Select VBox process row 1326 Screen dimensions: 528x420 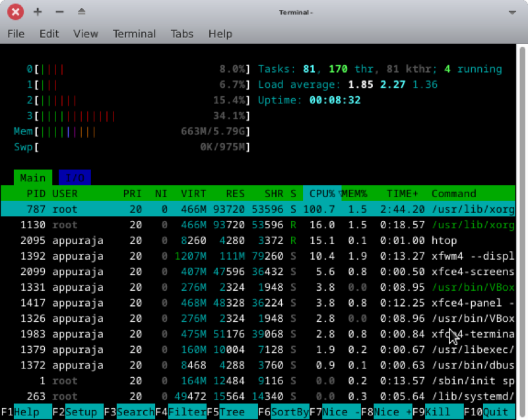(258, 318)
